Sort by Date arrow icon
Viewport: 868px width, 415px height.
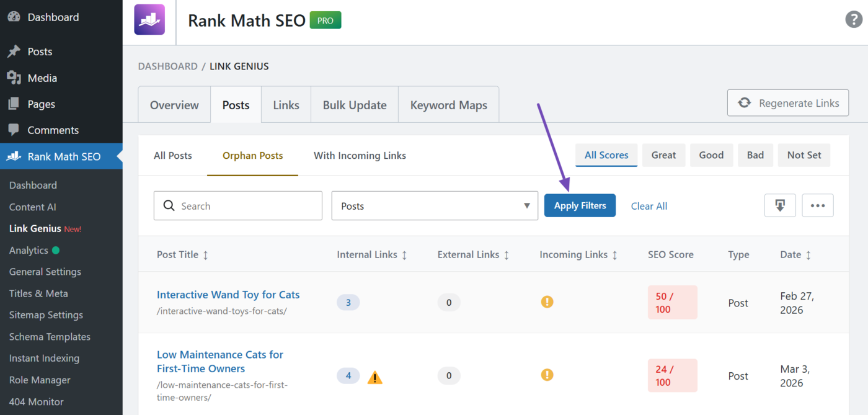click(x=808, y=255)
